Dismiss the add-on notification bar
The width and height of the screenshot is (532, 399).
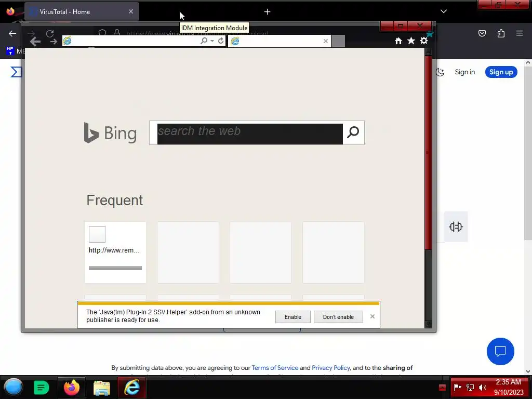(x=373, y=316)
